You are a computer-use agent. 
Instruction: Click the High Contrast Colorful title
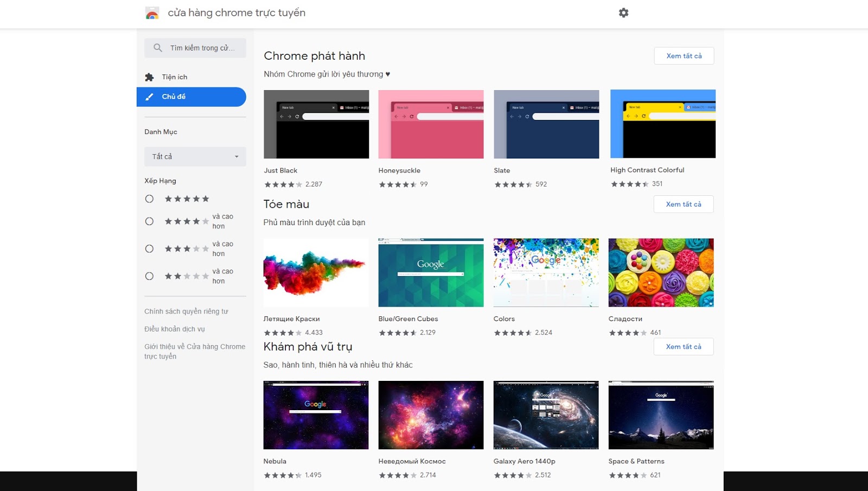click(647, 170)
